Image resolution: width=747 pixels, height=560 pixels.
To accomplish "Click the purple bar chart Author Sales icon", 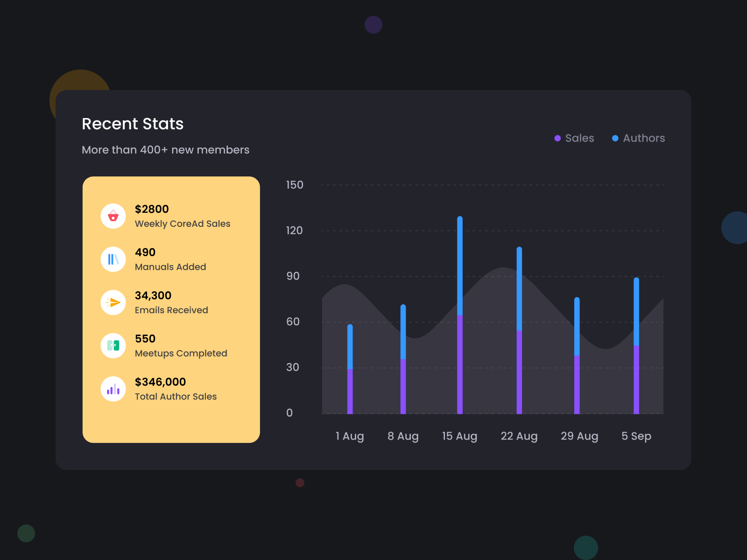I will (113, 389).
